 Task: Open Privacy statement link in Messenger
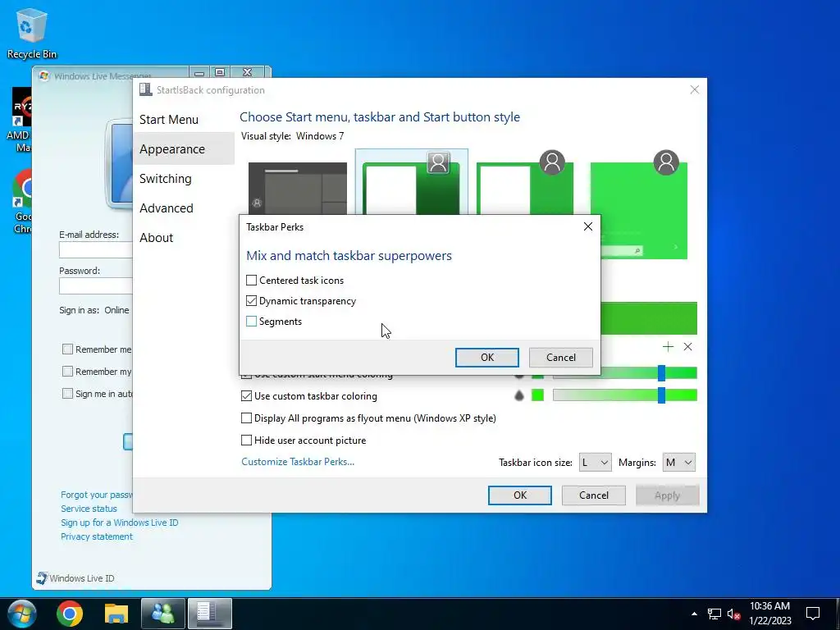click(97, 536)
